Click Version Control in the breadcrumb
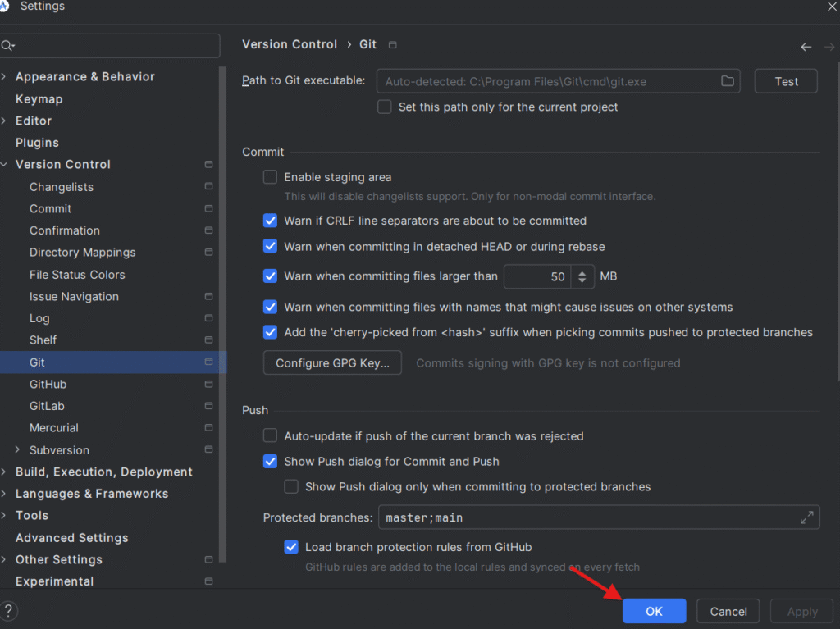This screenshot has width=840, height=629. click(290, 44)
